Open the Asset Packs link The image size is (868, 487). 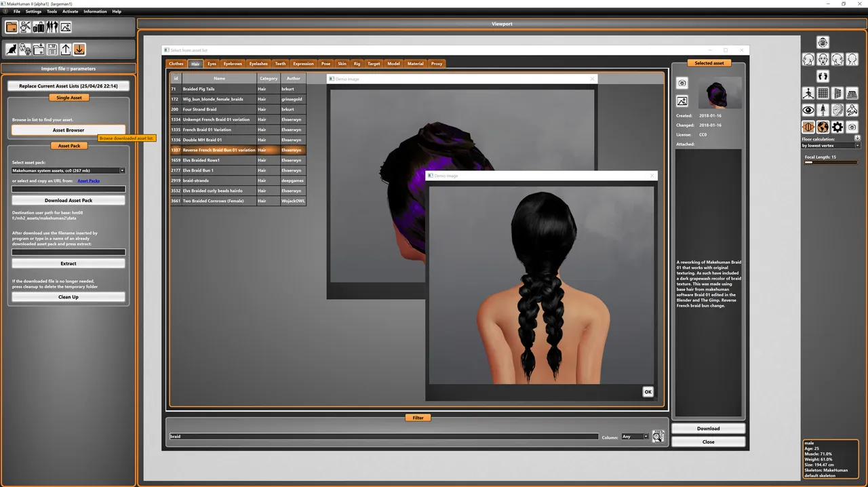(x=89, y=181)
